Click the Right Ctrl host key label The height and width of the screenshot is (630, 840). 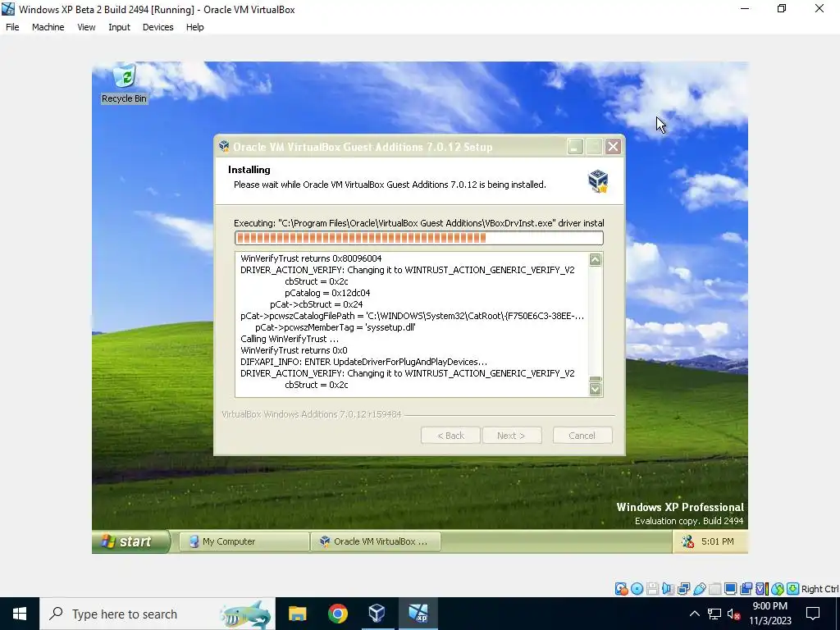click(x=820, y=589)
